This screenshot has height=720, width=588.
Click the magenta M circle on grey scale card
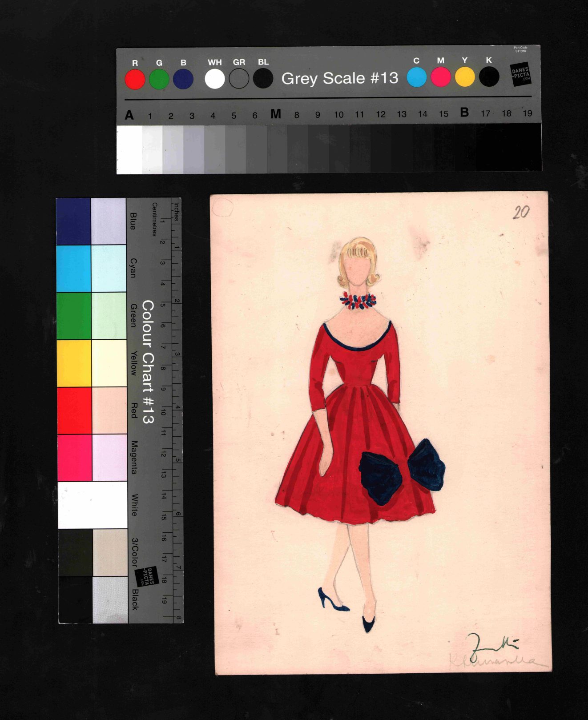coord(440,77)
